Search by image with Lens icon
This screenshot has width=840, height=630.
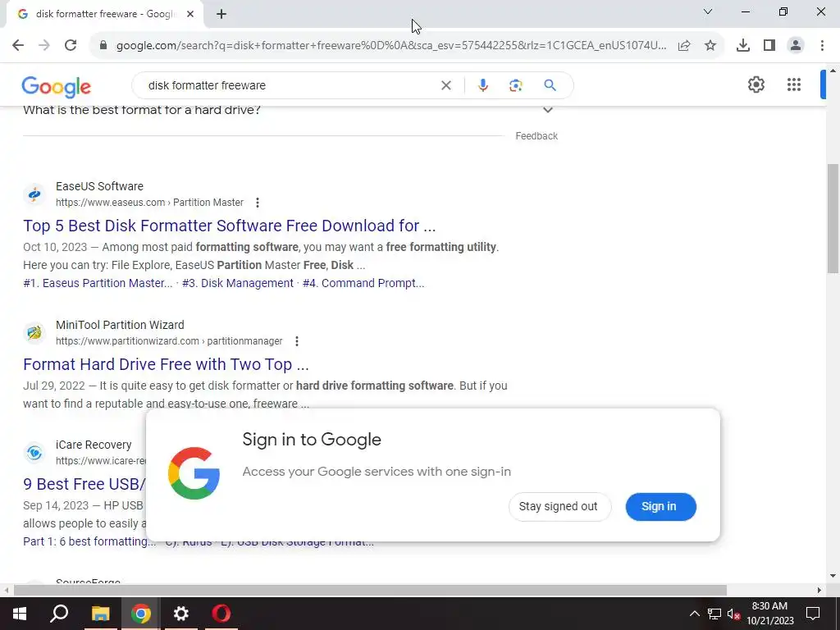515,85
